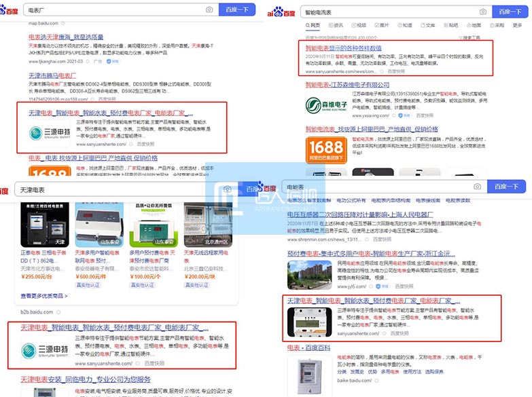Click the 发展史 sublink under 百度百科
Screen dimensions: 532x397
357,372
